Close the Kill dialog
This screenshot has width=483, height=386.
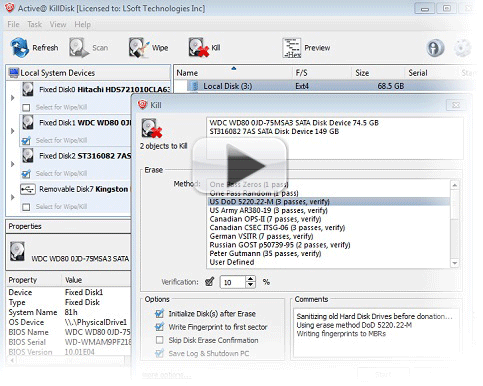pos(456,105)
